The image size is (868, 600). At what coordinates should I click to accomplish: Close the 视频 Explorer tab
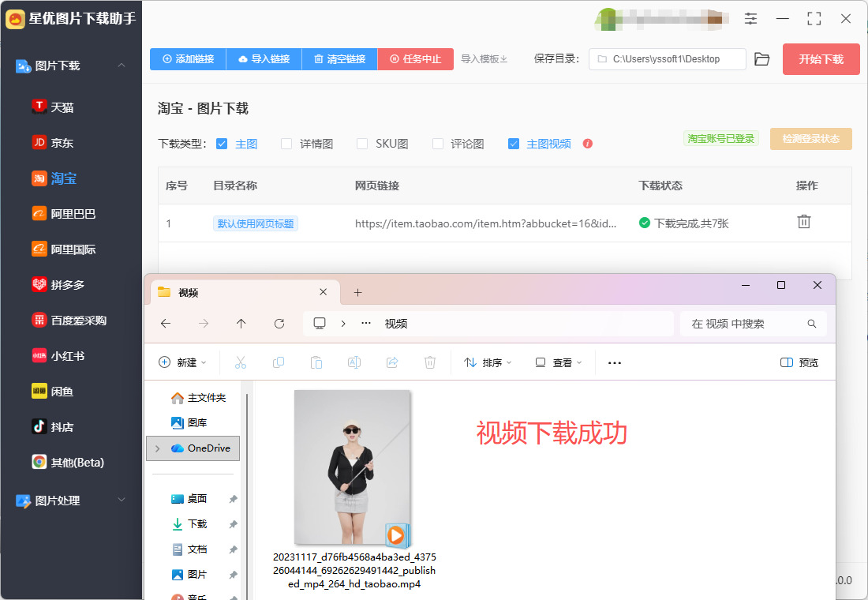tap(324, 291)
